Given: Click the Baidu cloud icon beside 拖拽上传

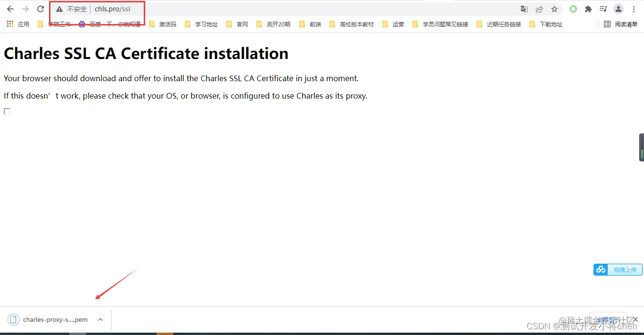Looking at the screenshot, I should [601, 269].
